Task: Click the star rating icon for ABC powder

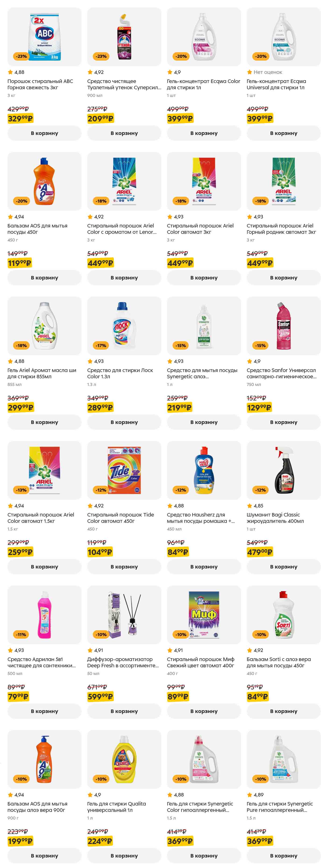Action: click(x=10, y=72)
